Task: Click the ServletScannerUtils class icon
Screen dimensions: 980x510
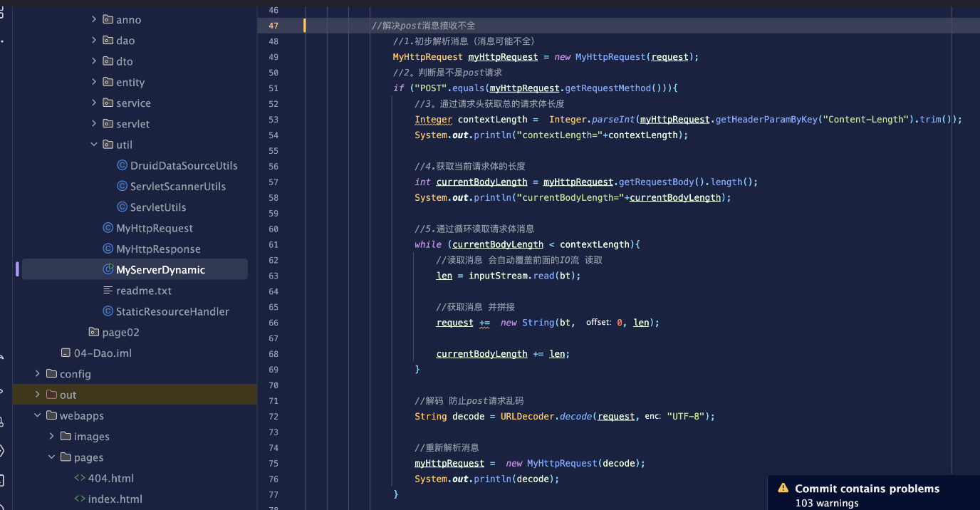Action: pos(122,186)
